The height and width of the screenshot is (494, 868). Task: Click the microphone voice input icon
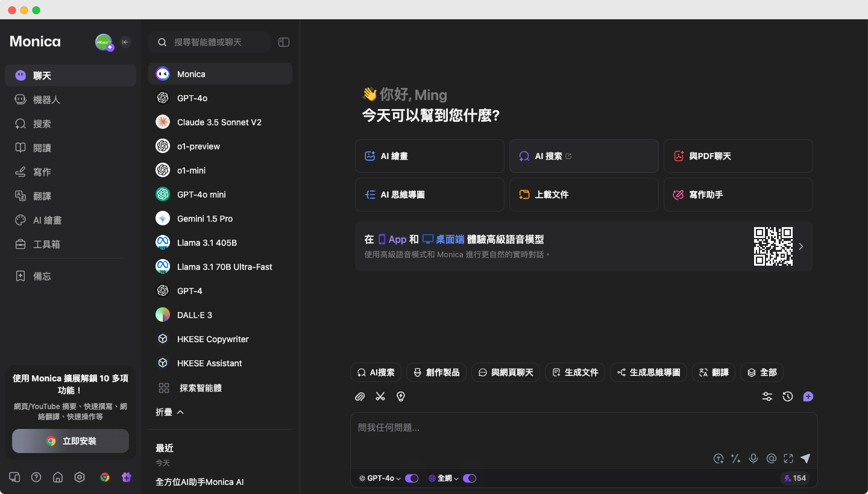753,458
